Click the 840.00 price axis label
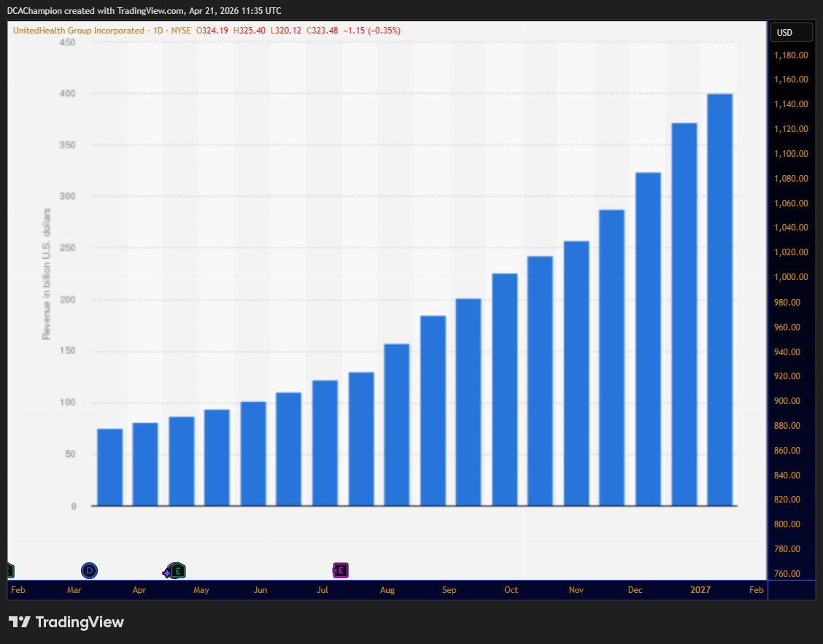This screenshot has width=823, height=644. tap(787, 475)
